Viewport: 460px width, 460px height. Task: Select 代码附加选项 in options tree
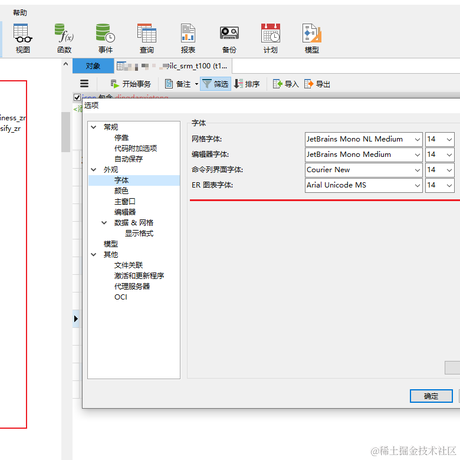pos(135,148)
